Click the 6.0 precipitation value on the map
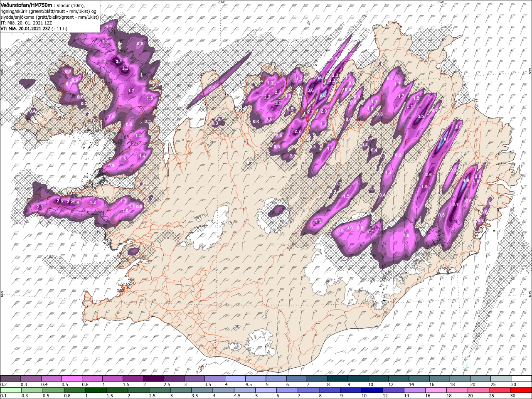The image size is (532, 399). tap(322, 95)
